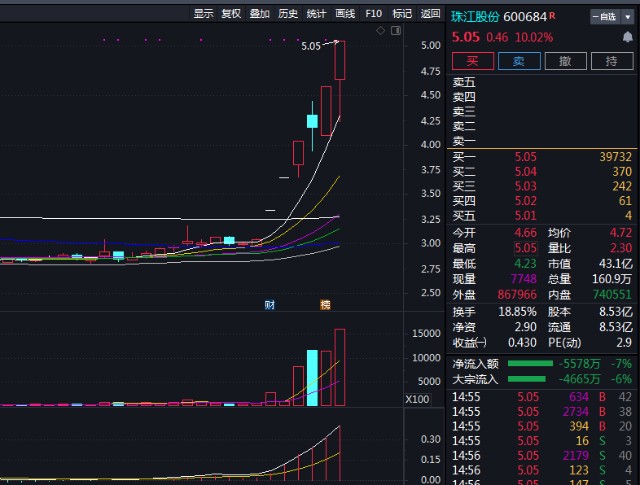This screenshot has width=640, height=485.
Task: Click the diamond icon above chart
Action: [380, 31]
